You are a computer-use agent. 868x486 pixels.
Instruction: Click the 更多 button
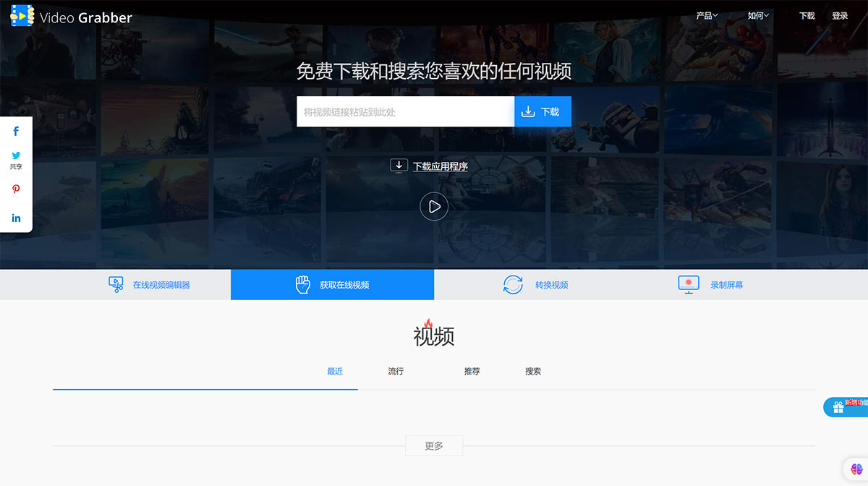coord(434,445)
